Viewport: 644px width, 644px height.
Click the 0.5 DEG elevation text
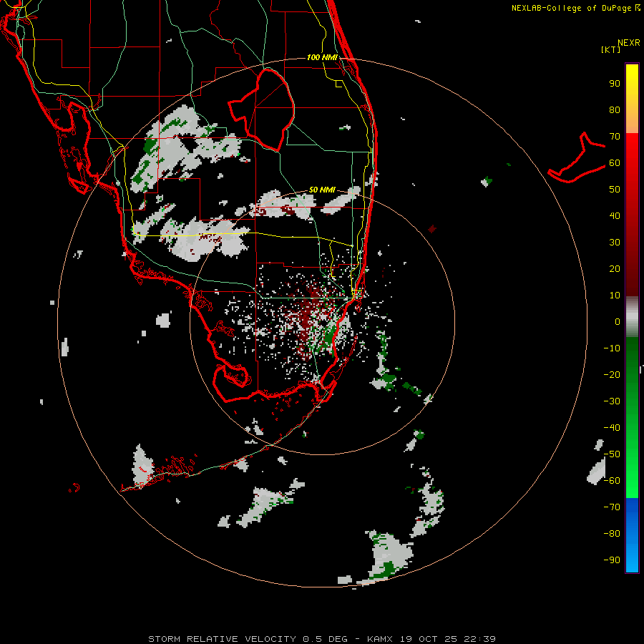pyautogui.click(x=326, y=639)
